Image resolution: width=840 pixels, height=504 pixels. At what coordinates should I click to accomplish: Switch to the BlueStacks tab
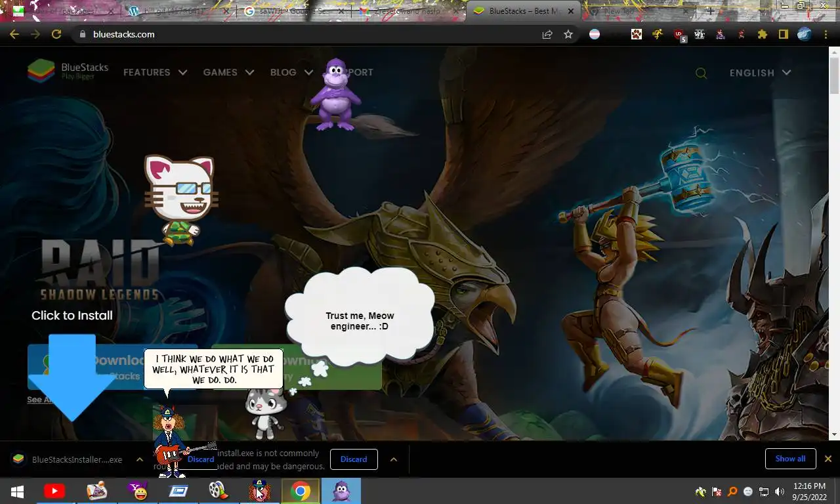(524, 11)
